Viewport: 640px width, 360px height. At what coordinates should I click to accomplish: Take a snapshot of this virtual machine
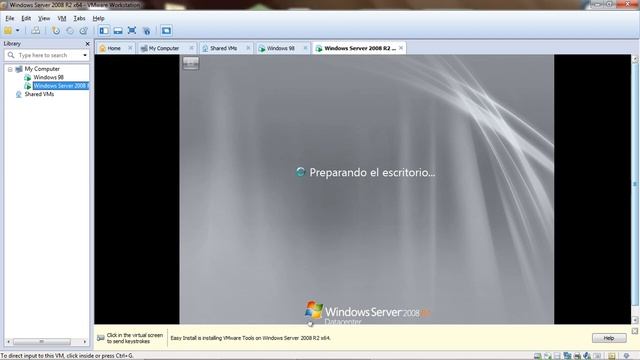click(56, 30)
